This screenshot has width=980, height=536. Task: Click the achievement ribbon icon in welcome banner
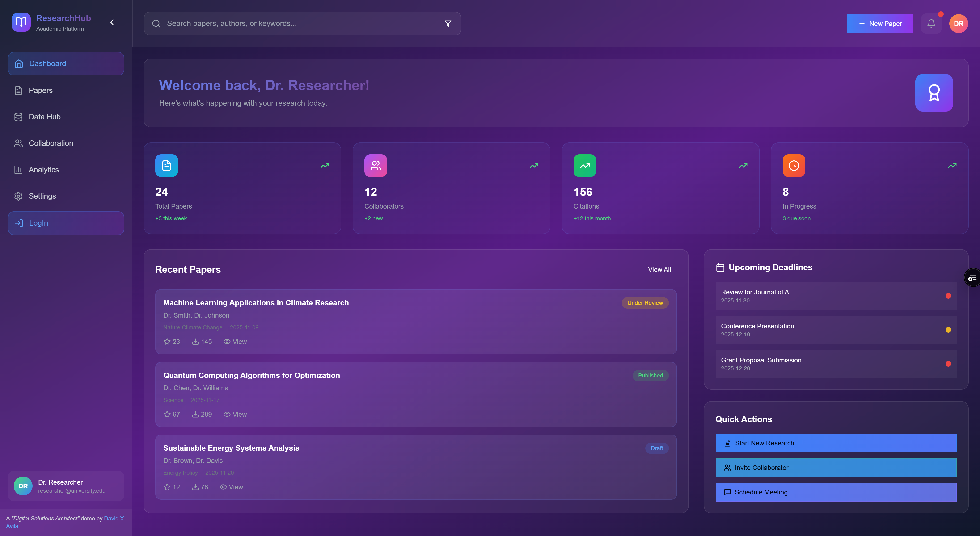pyautogui.click(x=934, y=92)
